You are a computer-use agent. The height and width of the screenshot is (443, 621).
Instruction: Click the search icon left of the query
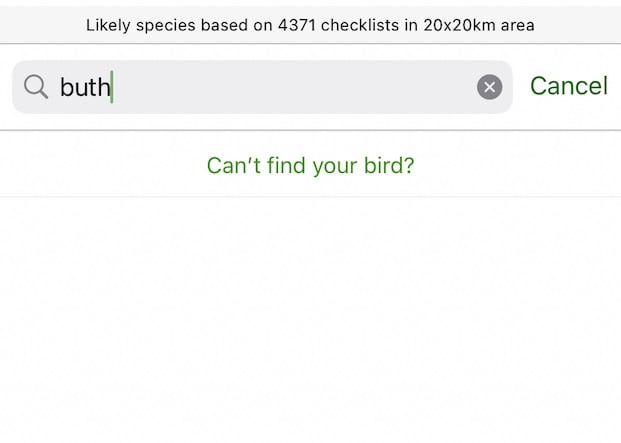[x=36, y=87]
